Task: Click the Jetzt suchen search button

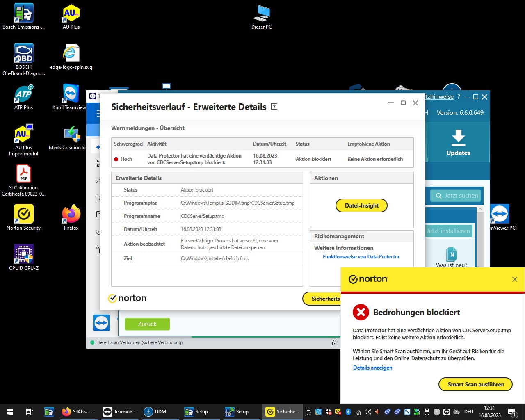Action: point(457,196)
